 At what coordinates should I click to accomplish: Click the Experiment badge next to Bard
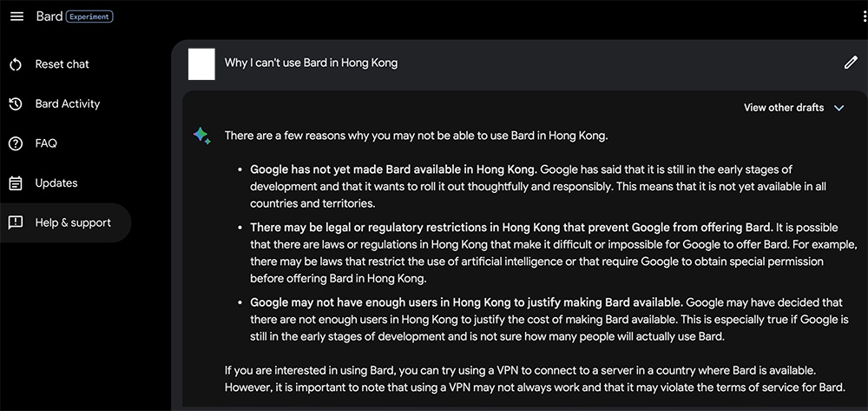89,17
